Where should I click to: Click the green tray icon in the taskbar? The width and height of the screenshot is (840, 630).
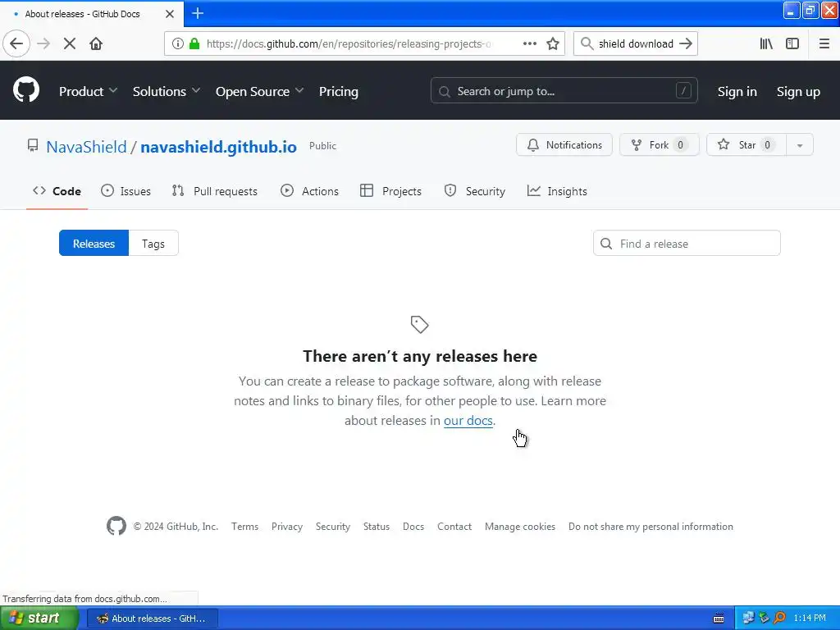click(x=764, y=619)
